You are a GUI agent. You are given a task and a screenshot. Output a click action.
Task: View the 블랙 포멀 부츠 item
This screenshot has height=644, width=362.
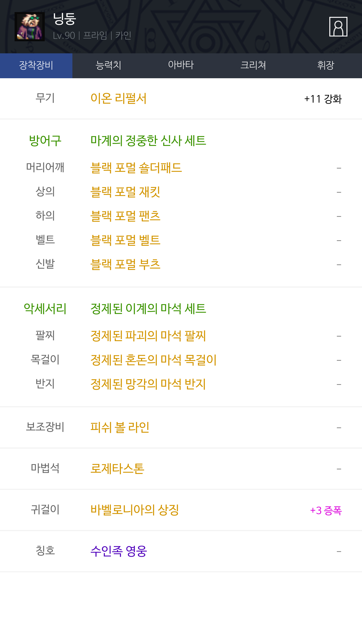pyautogui.click(x=125, y=264)
